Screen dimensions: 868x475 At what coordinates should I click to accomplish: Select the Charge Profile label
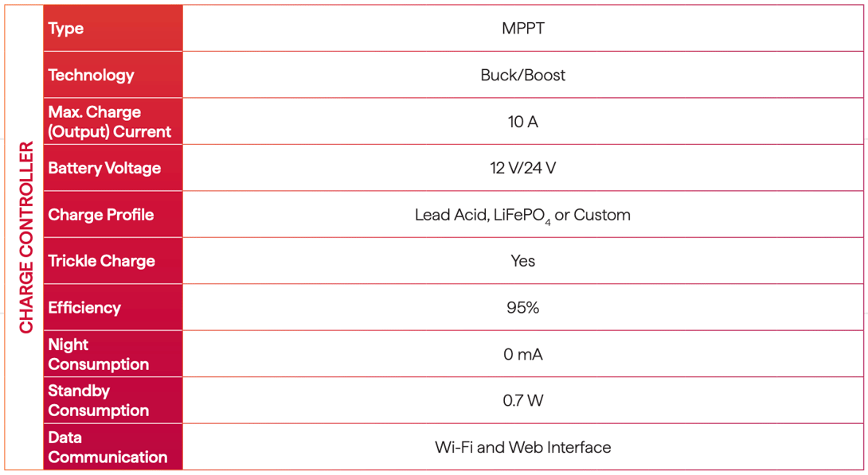click(101, 215)
